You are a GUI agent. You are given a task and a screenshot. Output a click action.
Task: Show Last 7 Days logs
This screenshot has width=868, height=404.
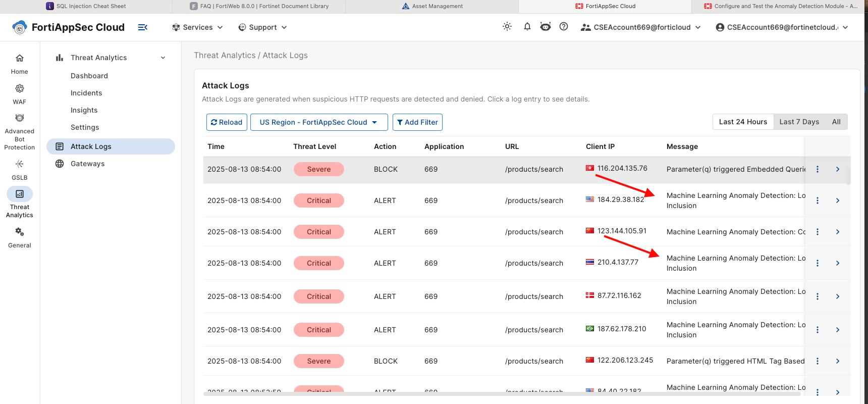(799, 122)
